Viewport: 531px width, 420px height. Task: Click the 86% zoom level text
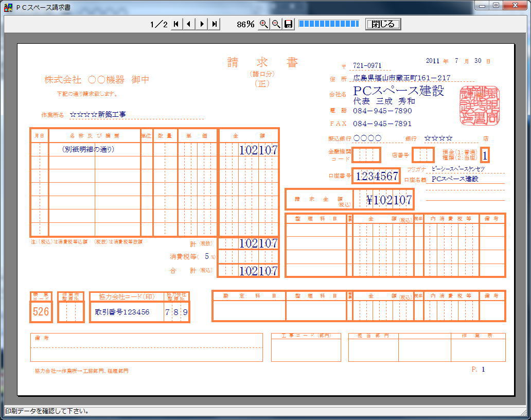[245, 24]
